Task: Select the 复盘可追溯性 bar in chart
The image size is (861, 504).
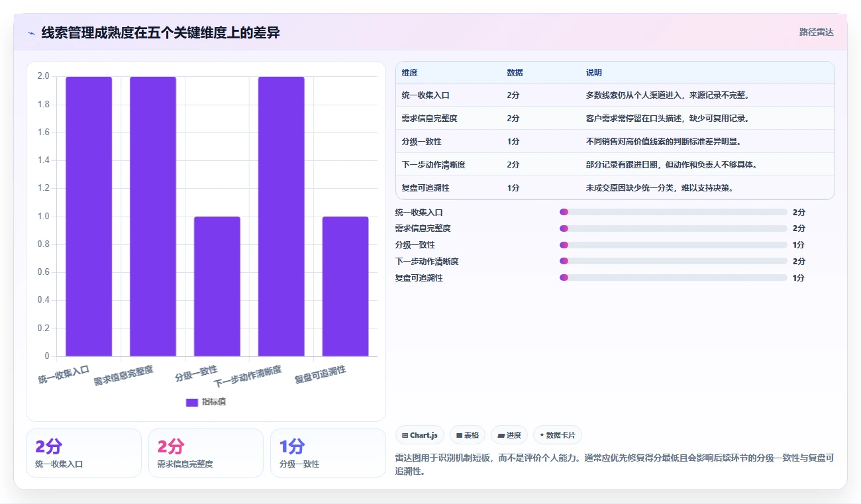Action: pos(346,286)
